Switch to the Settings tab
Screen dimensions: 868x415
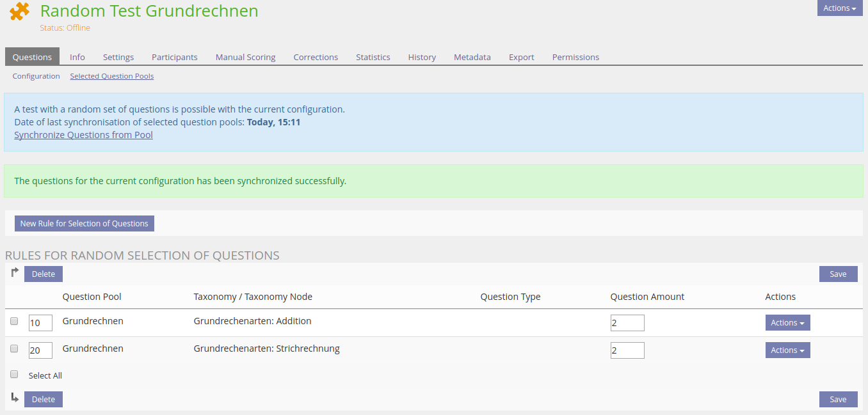118,57
